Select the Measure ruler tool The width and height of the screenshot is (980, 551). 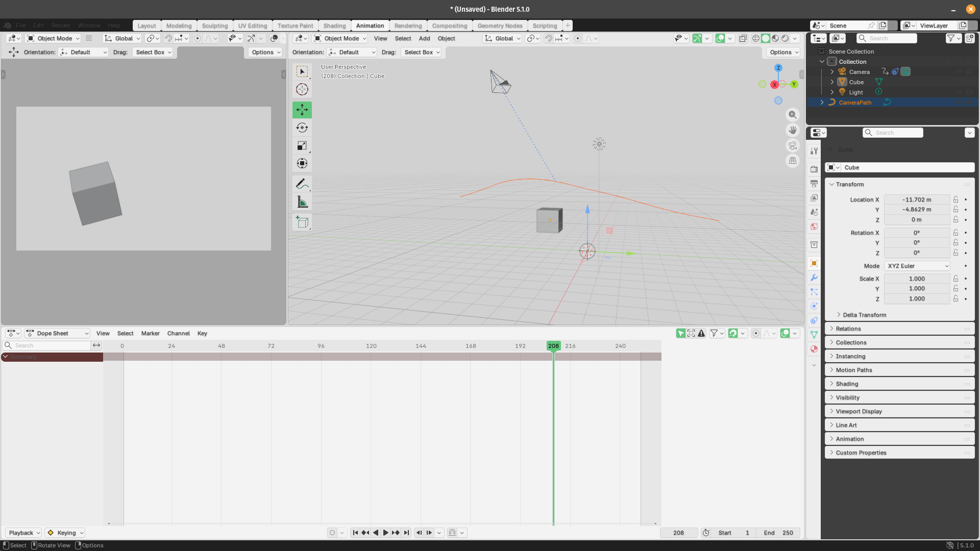pyautogui.click(x=302, y=202)
